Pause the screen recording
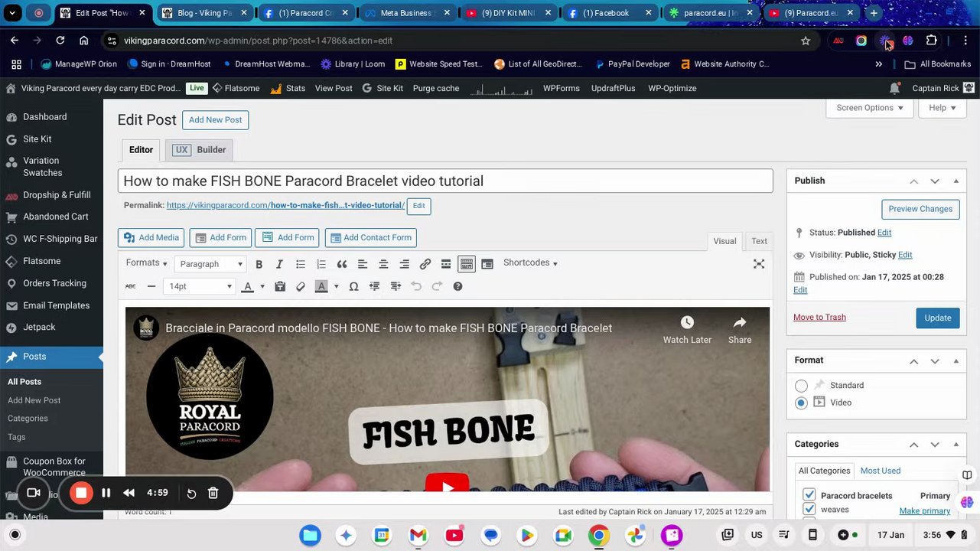The height and width of the screenshot is (551, 980). tap(106, 494)
